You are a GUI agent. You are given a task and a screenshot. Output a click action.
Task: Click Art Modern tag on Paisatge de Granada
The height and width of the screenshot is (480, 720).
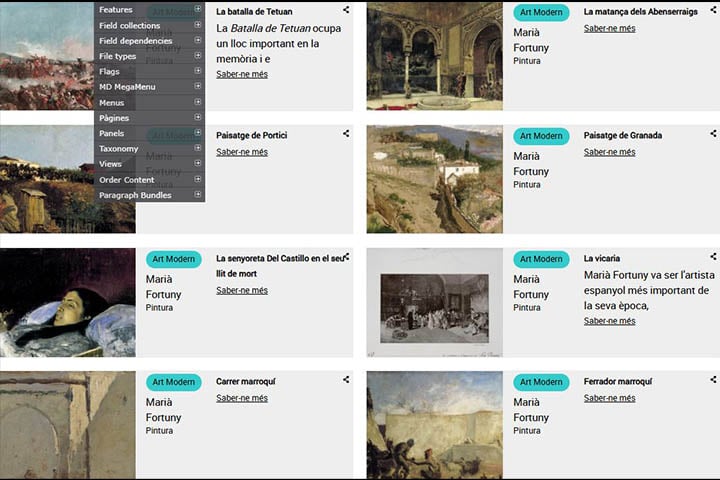[541, 136]
